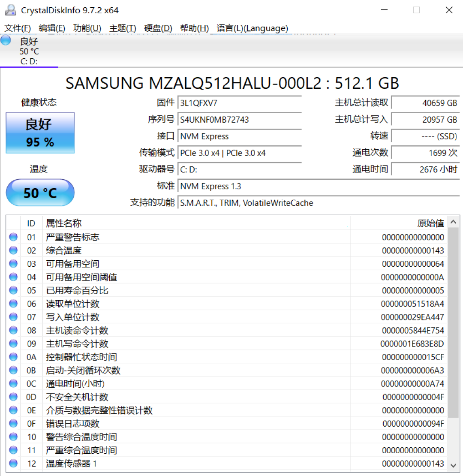
Task: Click the ID column header
Action: 31,223
